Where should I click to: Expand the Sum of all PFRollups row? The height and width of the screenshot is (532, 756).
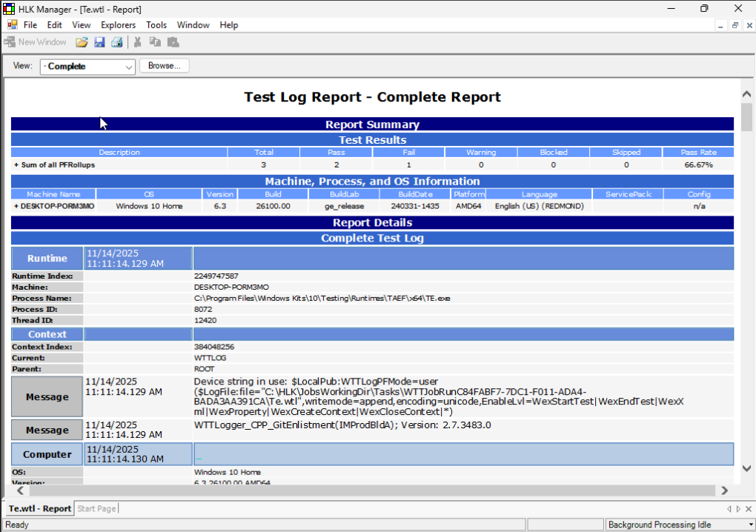click(16, 164)
